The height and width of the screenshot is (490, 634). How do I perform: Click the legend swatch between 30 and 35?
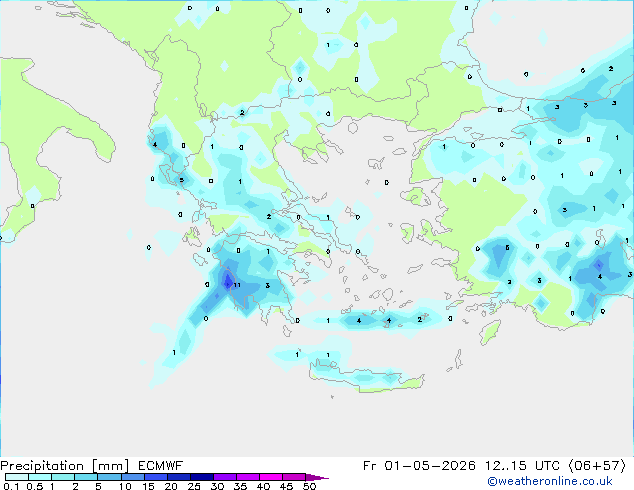(x=224, y=477)
